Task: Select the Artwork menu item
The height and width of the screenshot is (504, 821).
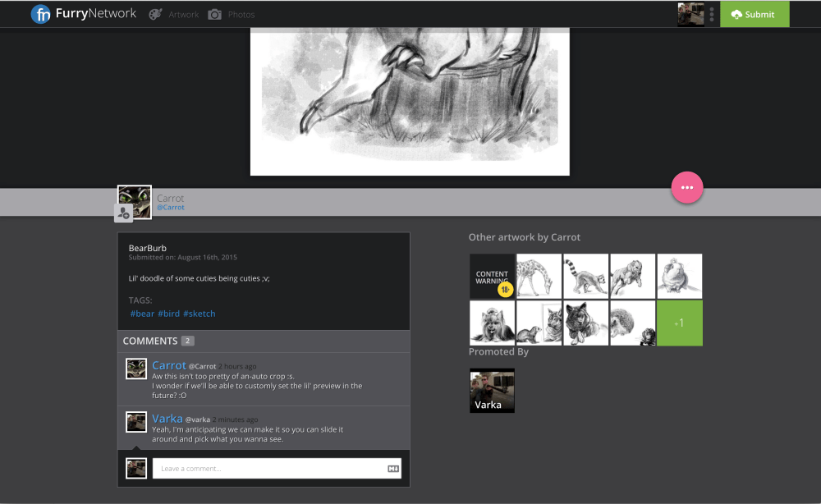Action: 184,14
